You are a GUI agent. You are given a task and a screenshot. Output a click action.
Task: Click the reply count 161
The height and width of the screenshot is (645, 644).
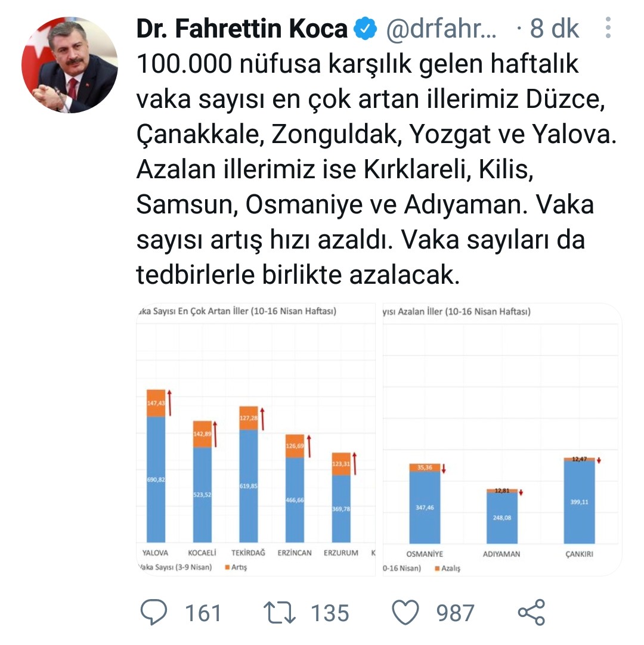tap(203, 613)
